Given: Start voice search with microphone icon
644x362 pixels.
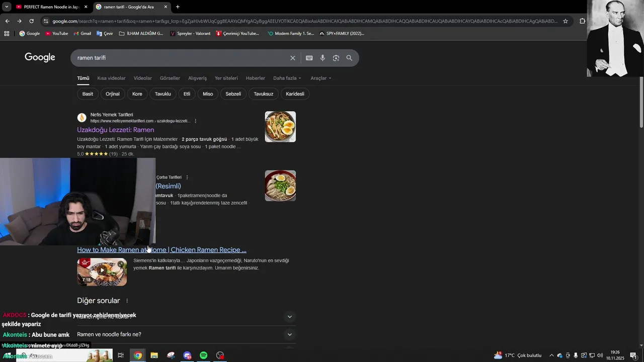Looking at the screenshot, I should (x=323, y=58).
